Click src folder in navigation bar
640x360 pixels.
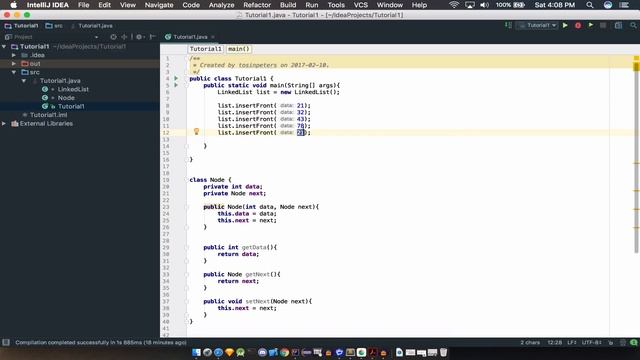(x=54, y=26)
